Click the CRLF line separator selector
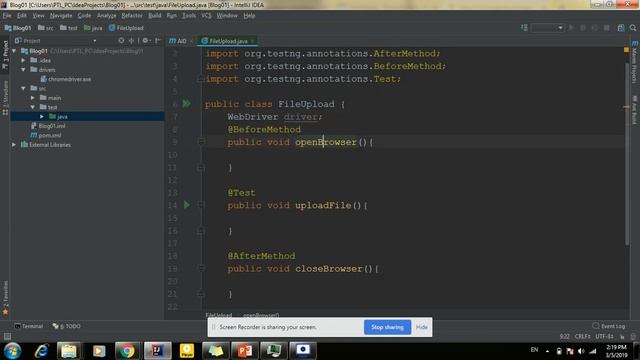 tap(583, 336)
